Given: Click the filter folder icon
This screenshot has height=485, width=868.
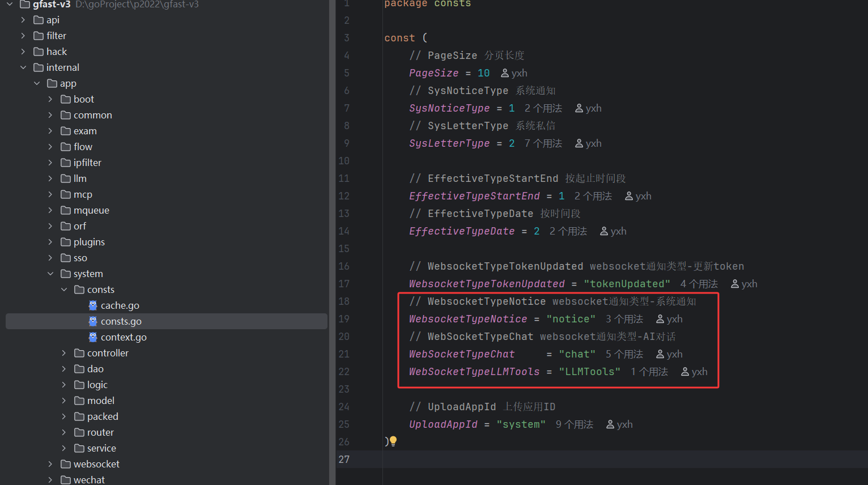Looking at the screenshot, I should (x=39, y=36).
